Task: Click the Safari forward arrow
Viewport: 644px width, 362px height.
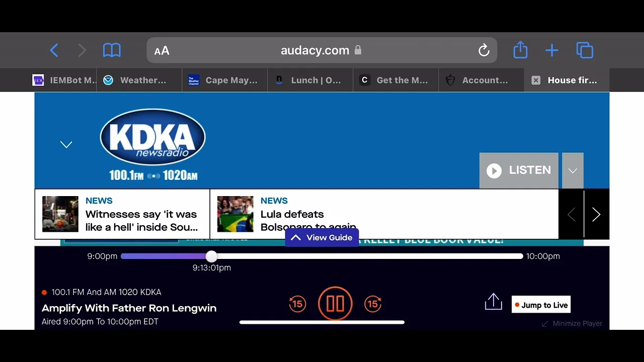Action: [82, 50]
